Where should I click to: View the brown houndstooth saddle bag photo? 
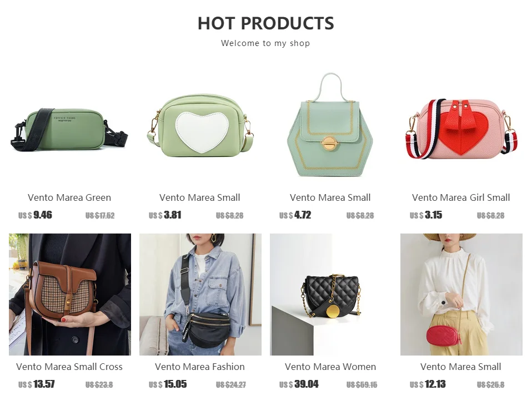pyautogui.click(x=69, y=294)
